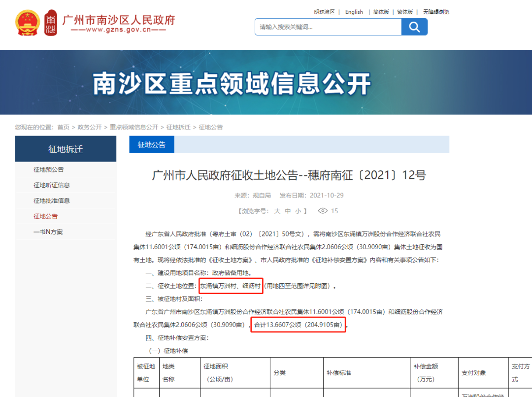The width and height of the screenshot is (532, 397).
Task: Open 征地听证信息 in sidebar
Action: 52,185
